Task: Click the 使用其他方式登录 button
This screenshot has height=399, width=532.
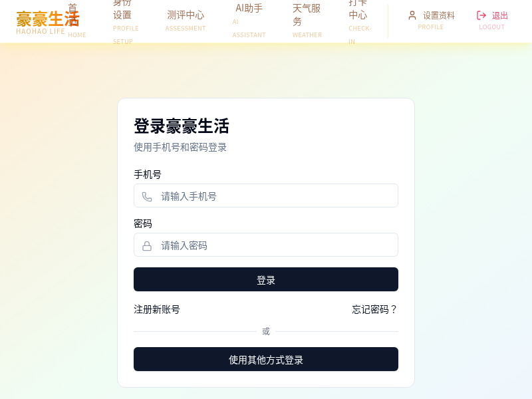Action: 266,359
